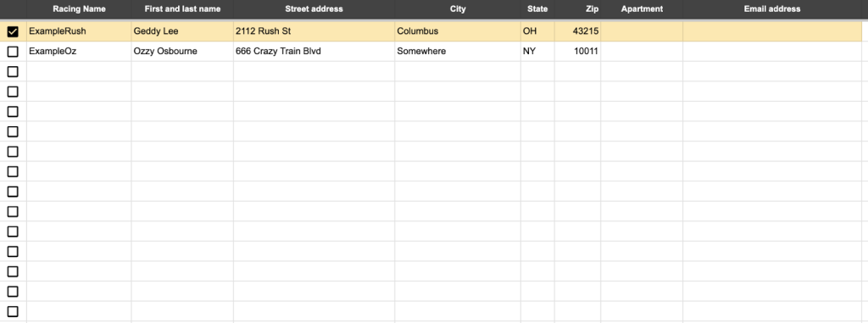Image resolution: width=868 pixels, height=323 pixels.
Task: Check the ExampleOz row checkbox
Action: [12, 52]
